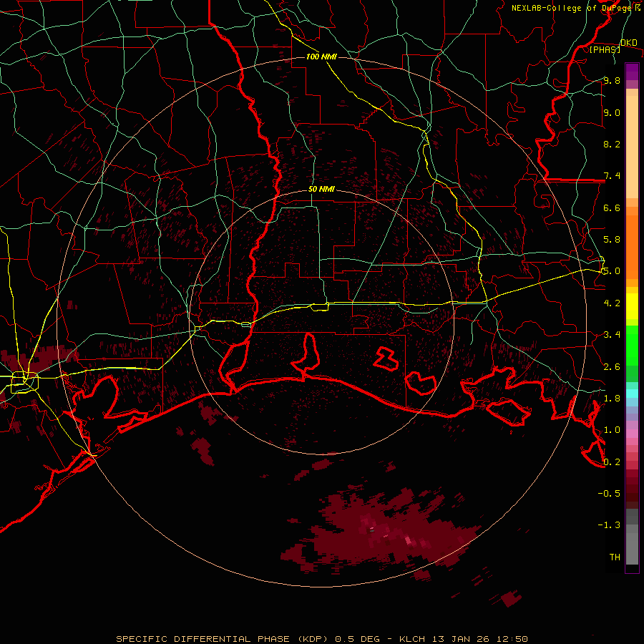Click the 8.2 value on the color scale

click(612, 144)
